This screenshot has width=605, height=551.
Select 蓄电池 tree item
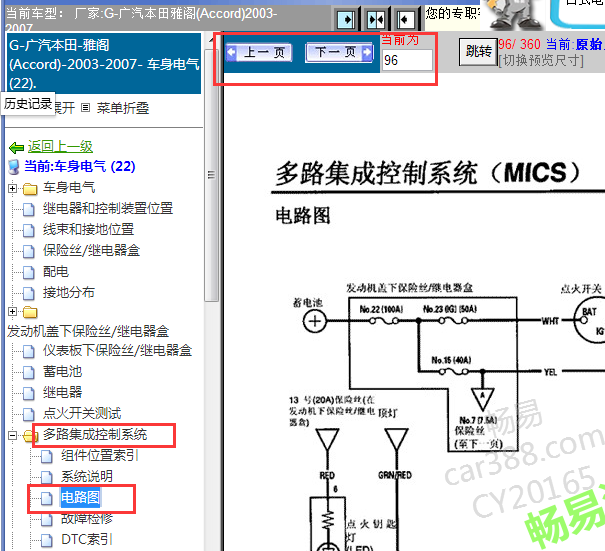(x=63, y=371)
